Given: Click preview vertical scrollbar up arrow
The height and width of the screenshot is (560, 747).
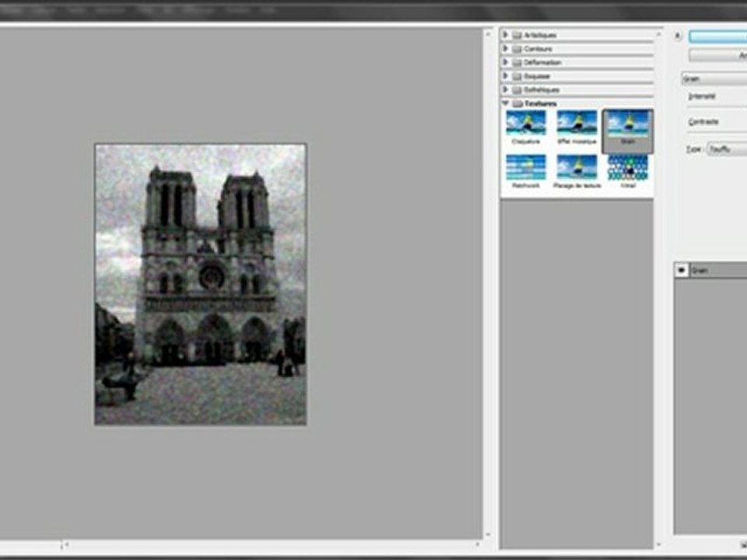Looking at the screenshot, I should point(487,34).
